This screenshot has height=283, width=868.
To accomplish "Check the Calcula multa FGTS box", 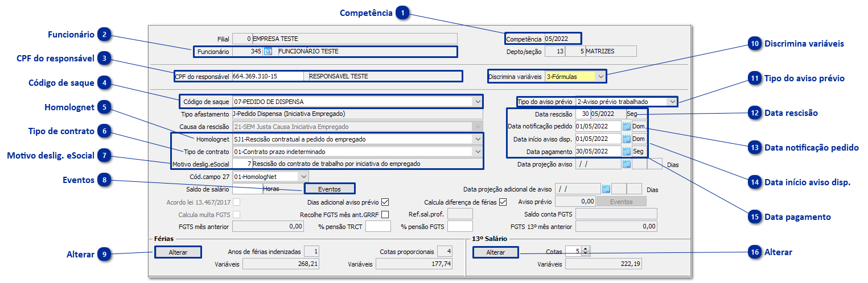I will point(236,214).
